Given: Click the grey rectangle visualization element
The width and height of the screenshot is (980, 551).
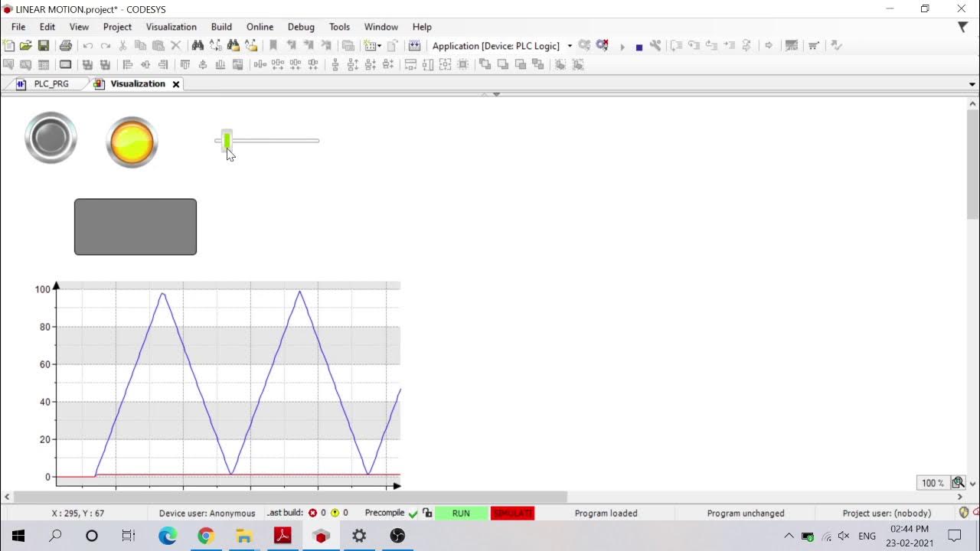Looking at the screenshot, I should click(x=136, y=227).
